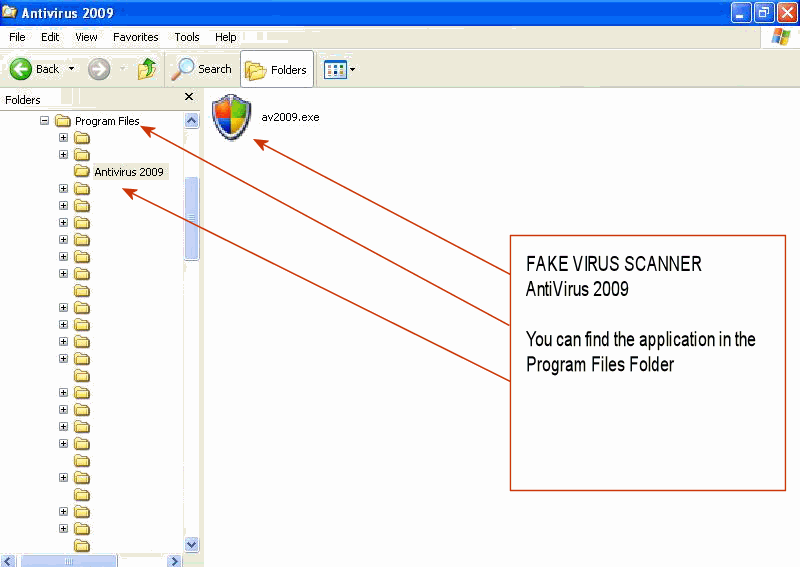Open the Tools menu
Viewport: 800px width, 567px height.
[187, 37]
